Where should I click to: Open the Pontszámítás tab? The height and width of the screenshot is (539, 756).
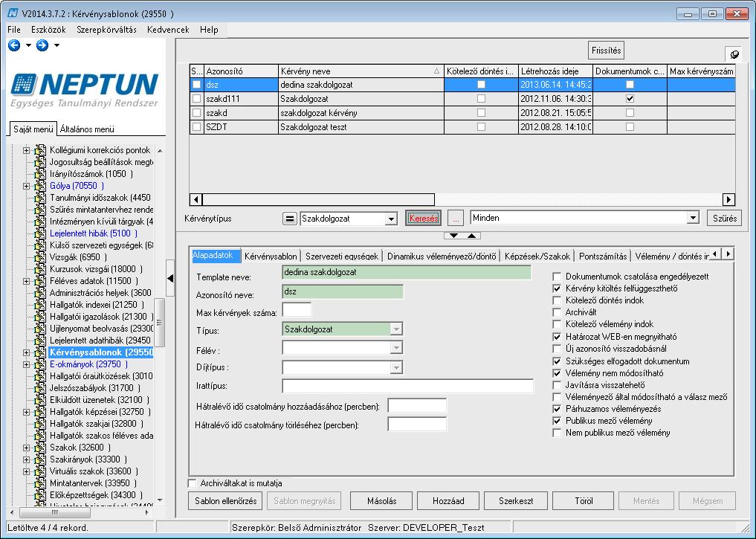pos(603,256)
